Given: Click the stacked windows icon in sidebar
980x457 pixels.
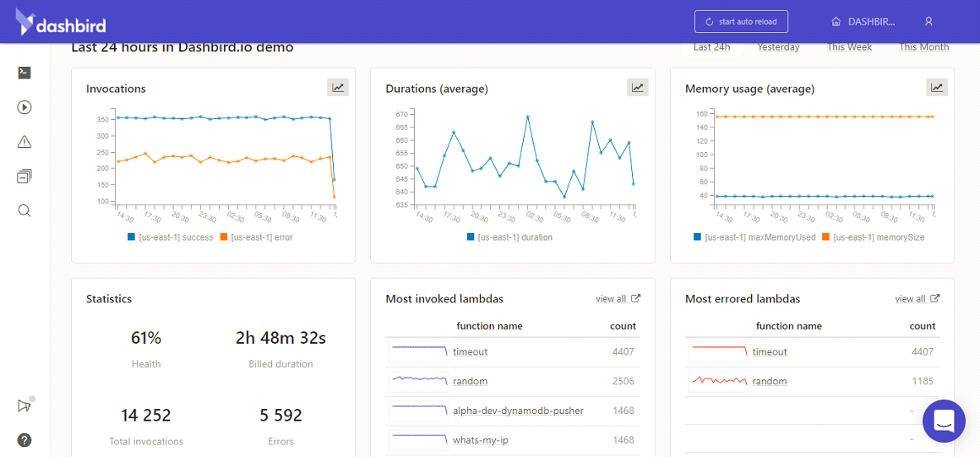Looking at the screenshot, I should point(24,176).
